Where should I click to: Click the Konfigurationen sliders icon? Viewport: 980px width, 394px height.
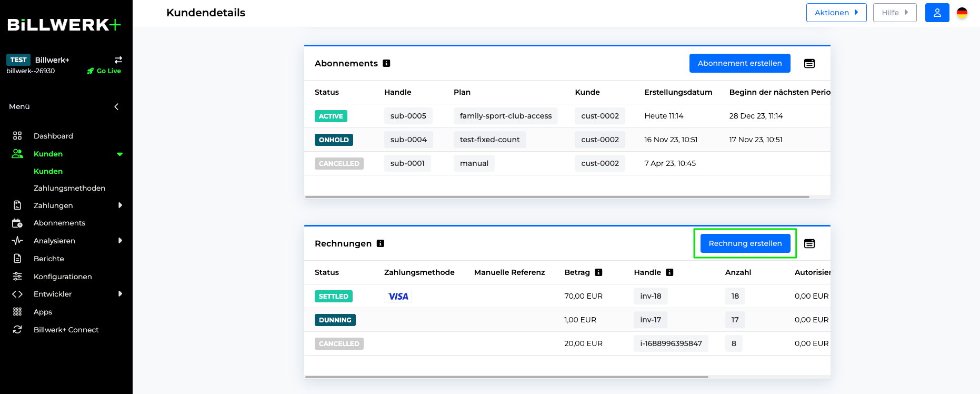(17, 277)
